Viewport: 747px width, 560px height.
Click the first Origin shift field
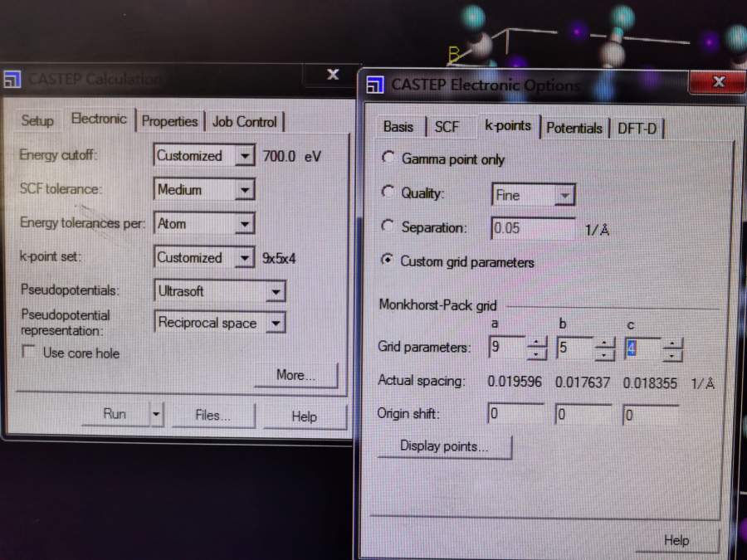point(516,414)
